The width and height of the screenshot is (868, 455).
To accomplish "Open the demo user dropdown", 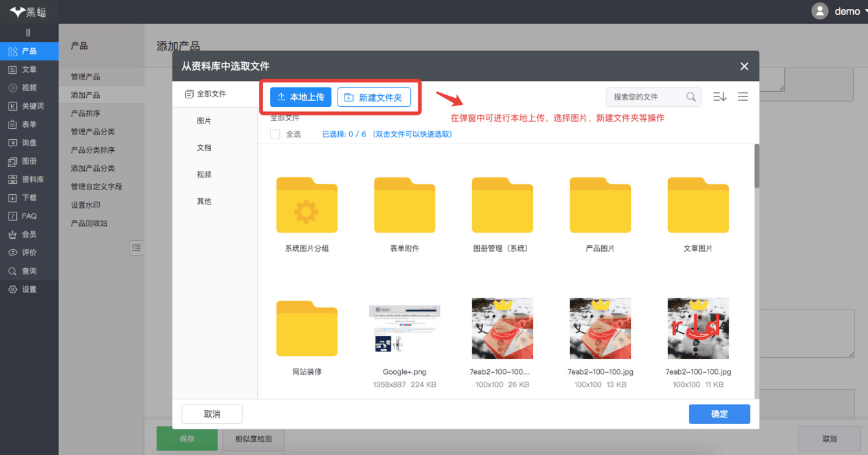I will [x=840, y=11].
